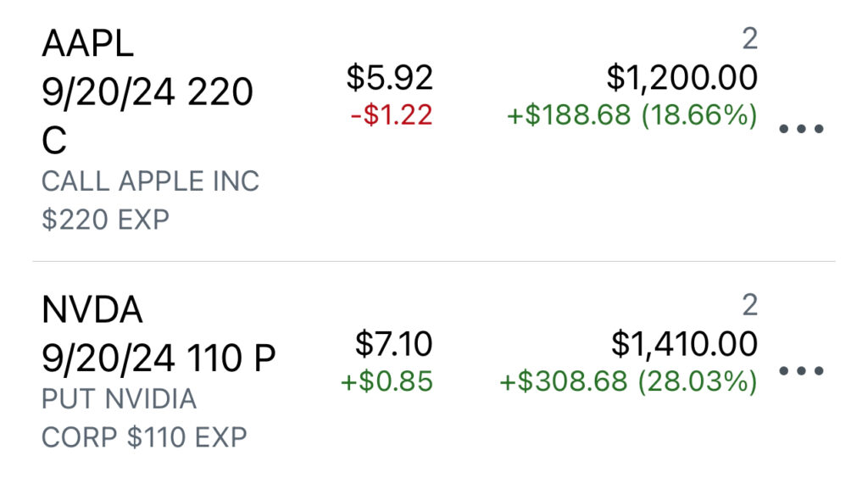Click the $1,410.00 market value
The width and height of the screenshot is (868, 478).
tap(685, 343)
